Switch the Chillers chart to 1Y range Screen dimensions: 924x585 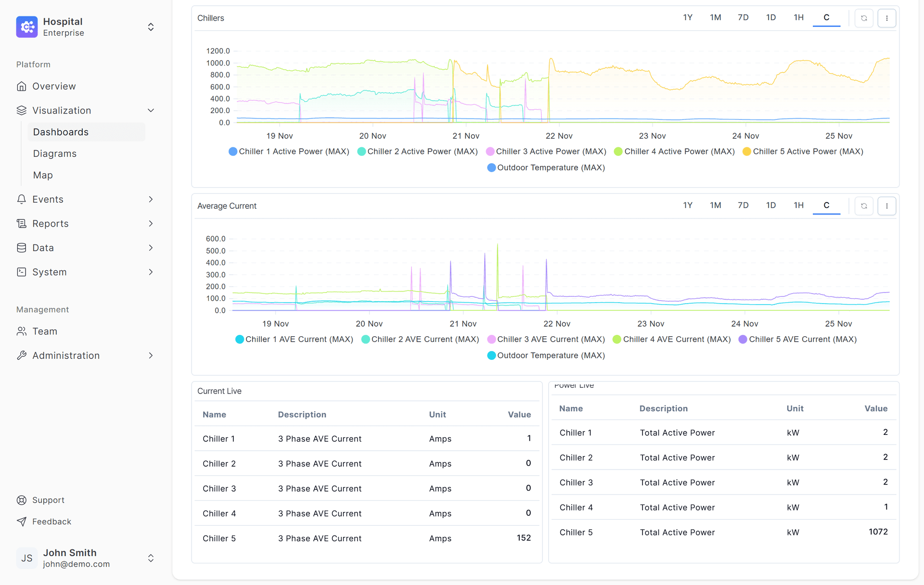pos(687,17)
